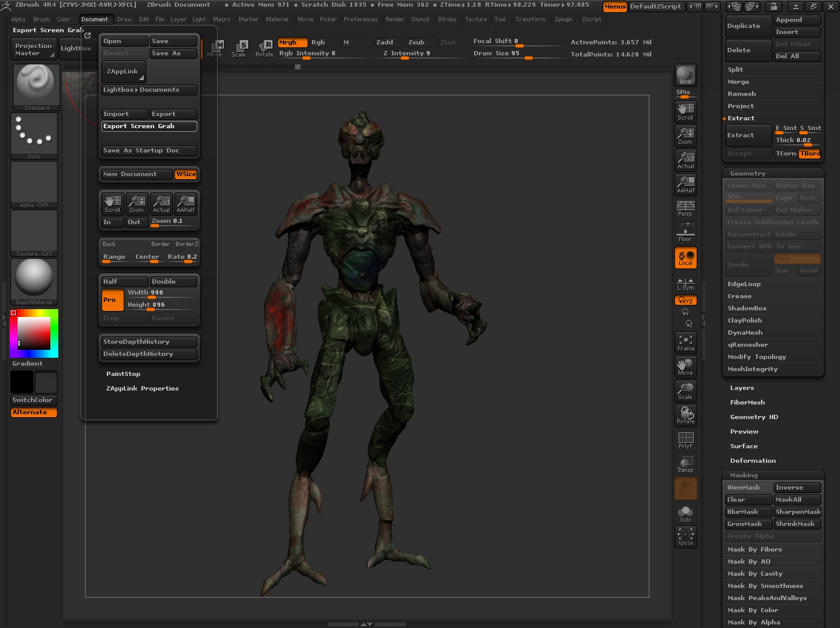
Task: Open the Zplugin menu
Action: coord(563,19)
